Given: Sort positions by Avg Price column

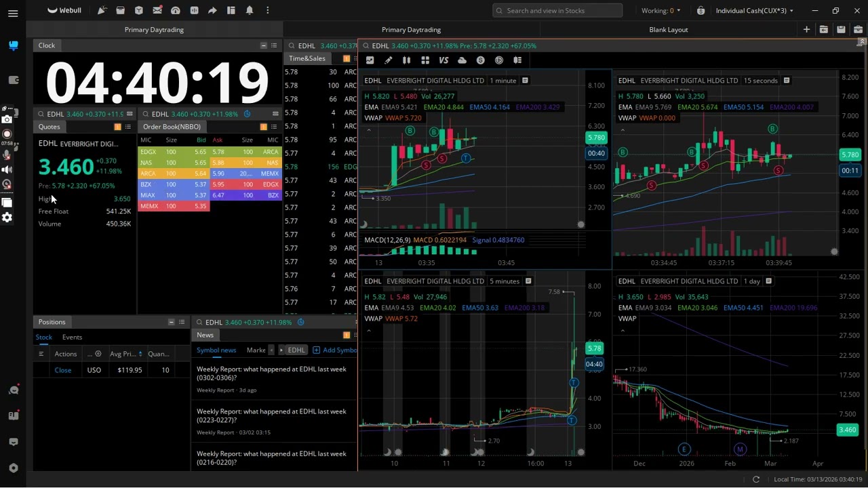Looking at the screenshot, I should click(x=127, y=354).
